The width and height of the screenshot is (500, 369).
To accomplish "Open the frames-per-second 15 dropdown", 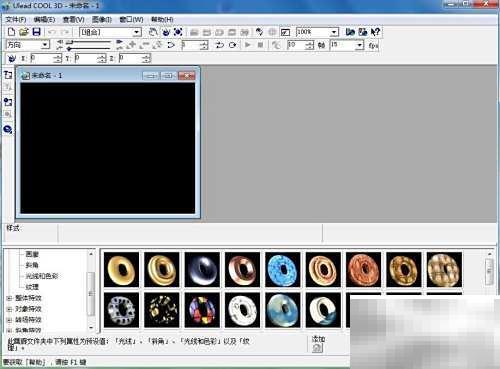I will (x=359, y=45).
